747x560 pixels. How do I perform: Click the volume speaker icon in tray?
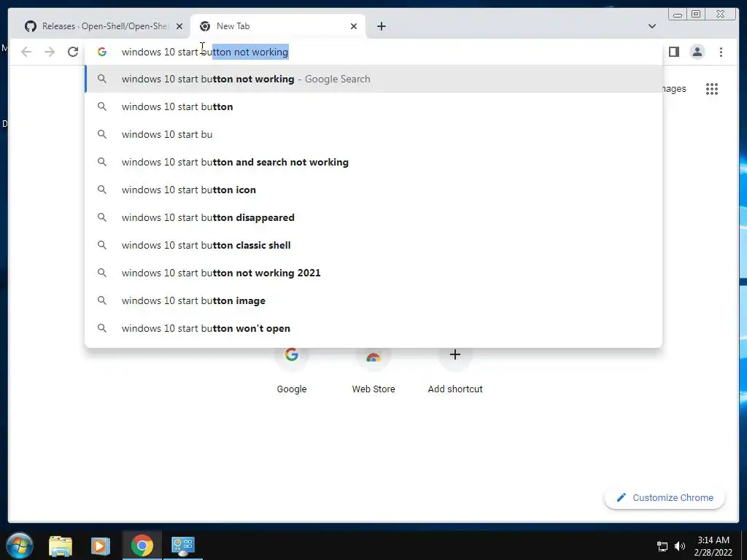click(680, 546)
